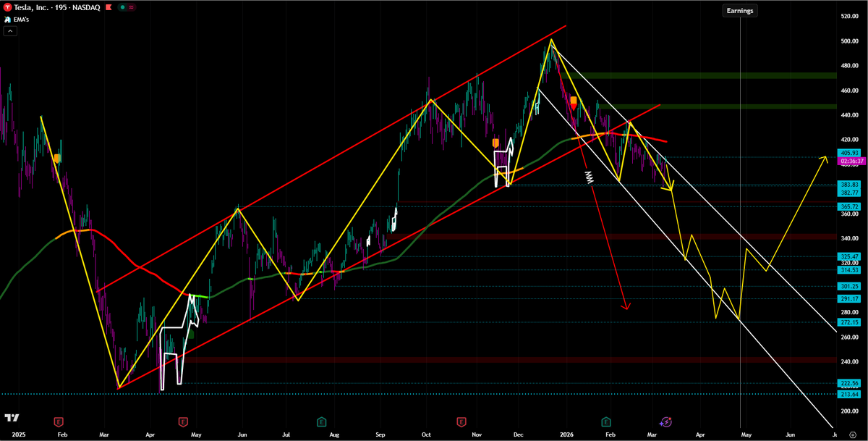The width and height of the screenshot is (868, 441).
Task: Click the orange marker near January 2025 candles
Action: 56,158
